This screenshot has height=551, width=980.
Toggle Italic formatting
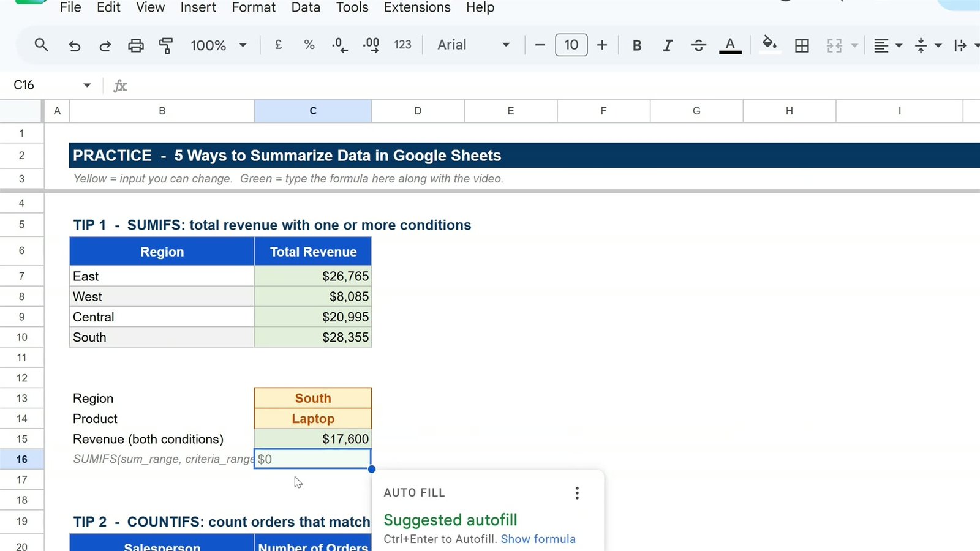pos(668,45)
